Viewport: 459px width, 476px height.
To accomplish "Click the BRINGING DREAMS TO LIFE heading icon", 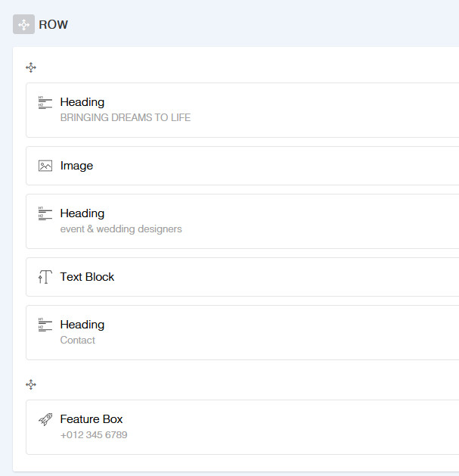I will (x=45, y=103).
